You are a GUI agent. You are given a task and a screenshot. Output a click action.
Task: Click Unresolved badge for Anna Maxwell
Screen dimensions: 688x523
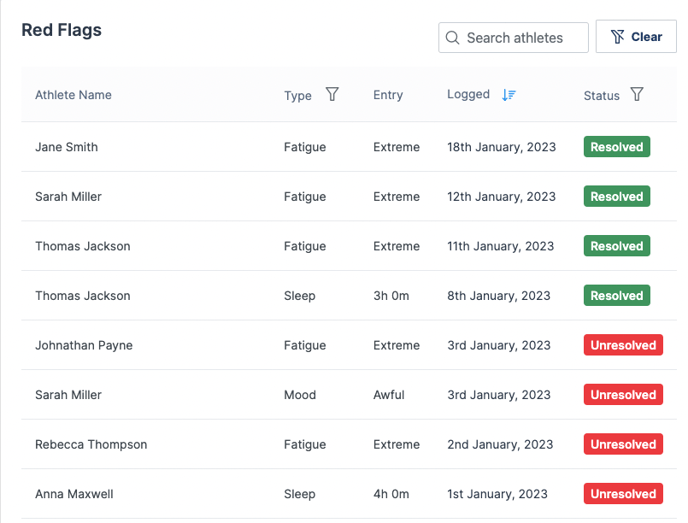point(623,494)
